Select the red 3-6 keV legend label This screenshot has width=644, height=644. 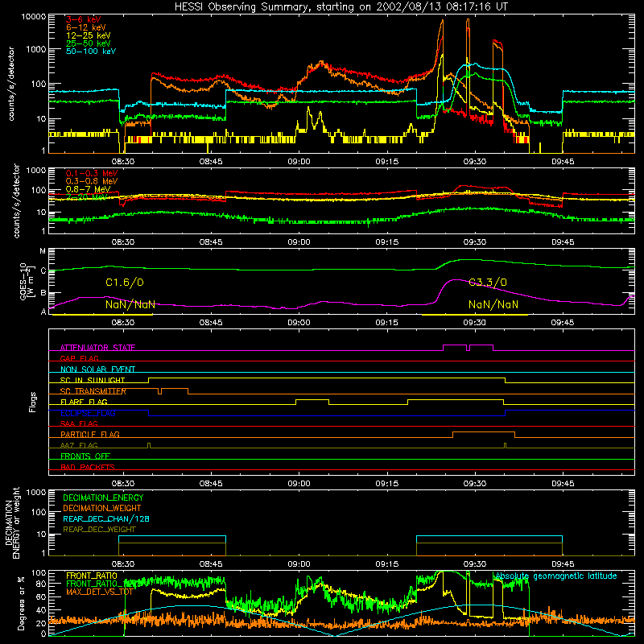(83, 19)
